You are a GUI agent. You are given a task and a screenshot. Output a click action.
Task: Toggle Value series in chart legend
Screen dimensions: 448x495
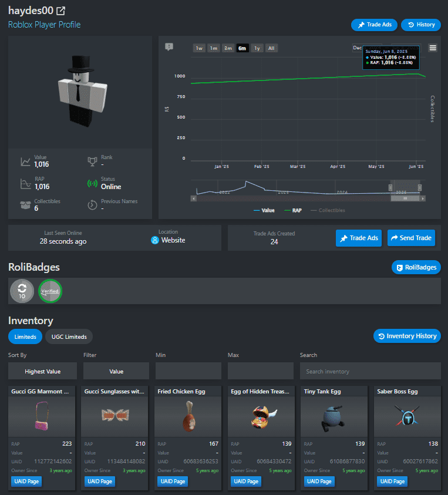point(264,211)
